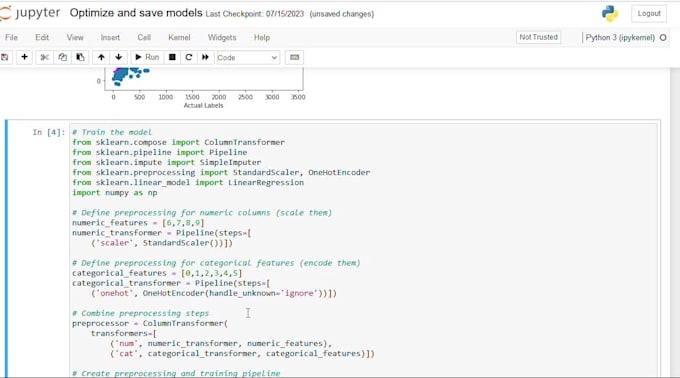The image size is (680, 378).
Task: Open the Cell menu
Action: click(144, 37)
